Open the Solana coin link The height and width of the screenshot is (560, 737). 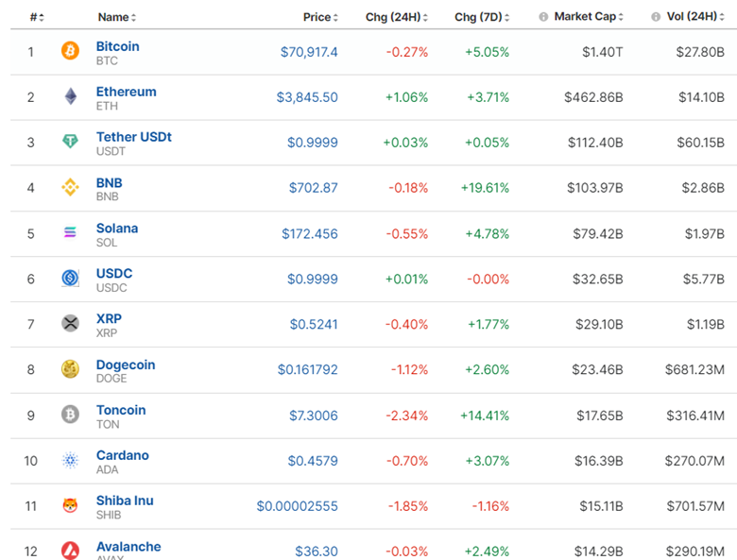tap(117, 229)
